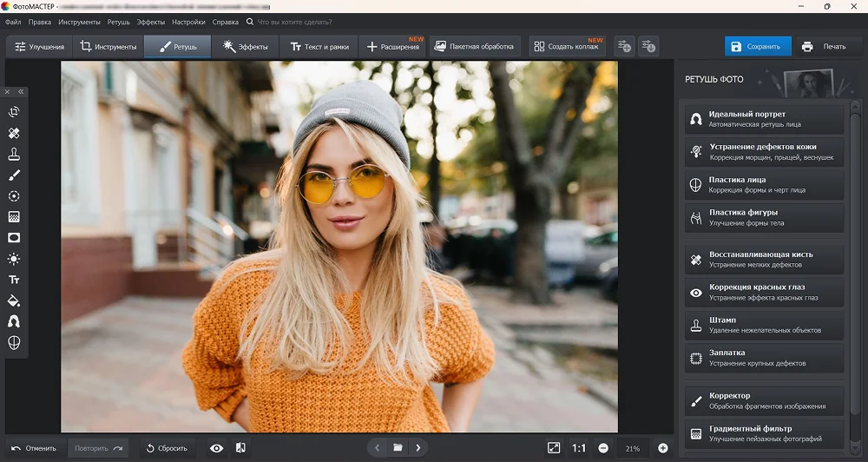
Task: Click the portrait thumbnail in Ретушь фото header
Action: point(808,83)
